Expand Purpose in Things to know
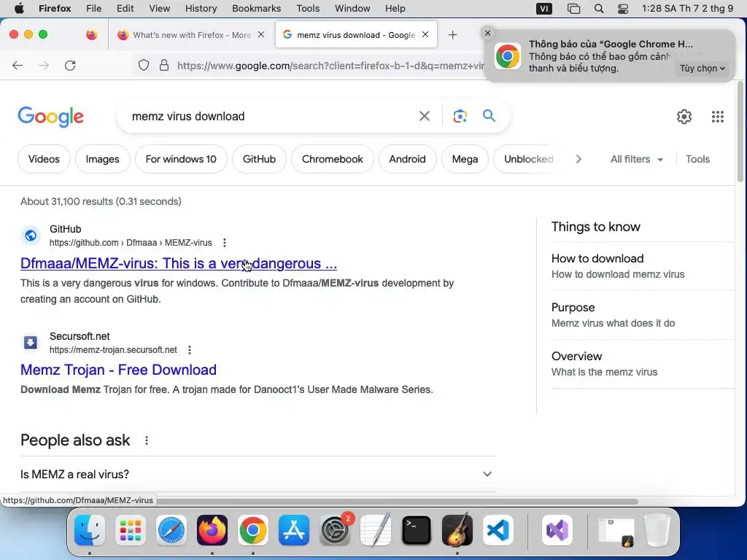 (x=643, y=315)
